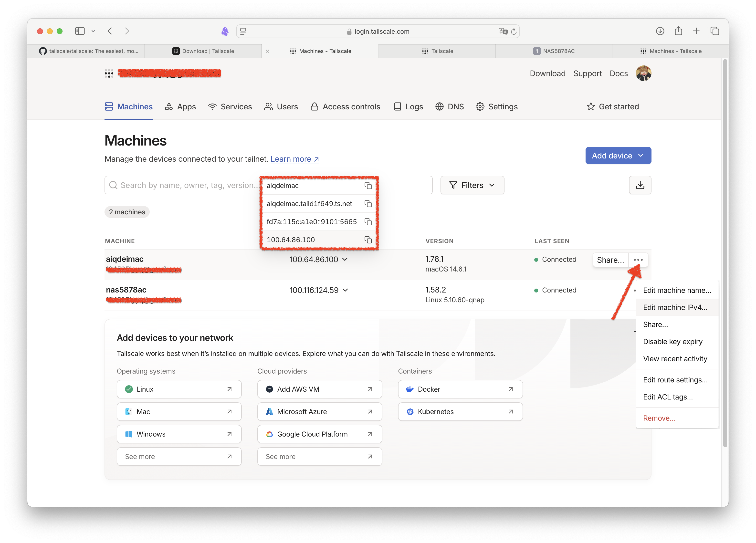The image size is (756, 543).
Task: Expand the Add device dropdown
Action: [x=618, y=156]
